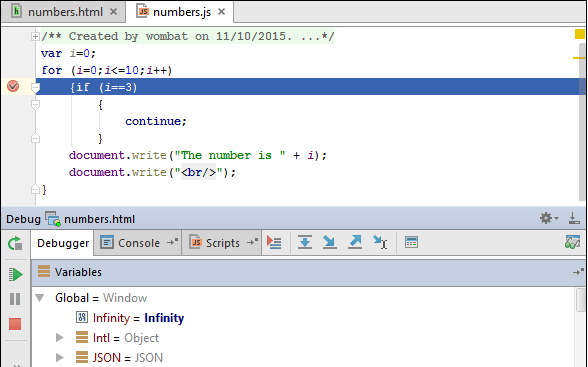Expand the folded header comment
This screenshot has height=367, width=588.
point(35,36)
